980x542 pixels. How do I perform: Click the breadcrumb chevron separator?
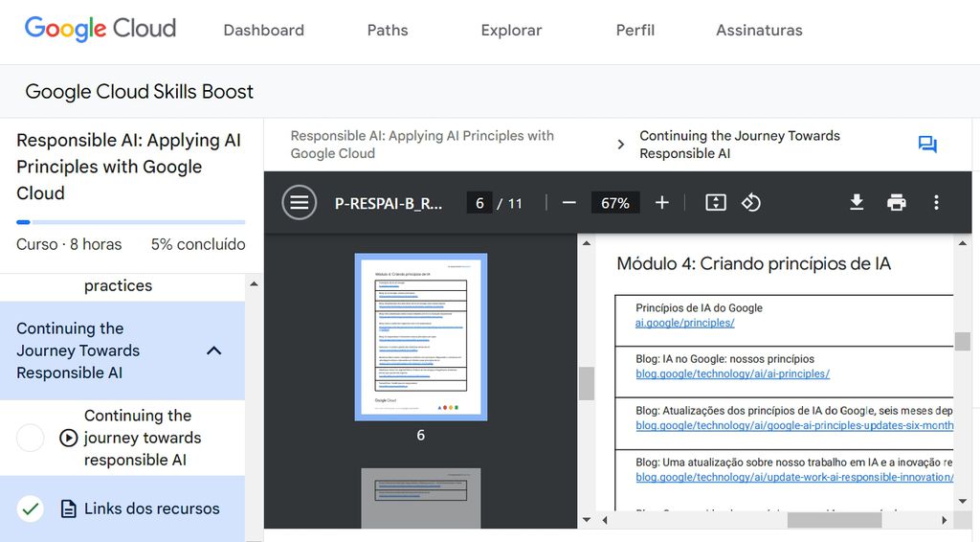[x=620, y=145]
